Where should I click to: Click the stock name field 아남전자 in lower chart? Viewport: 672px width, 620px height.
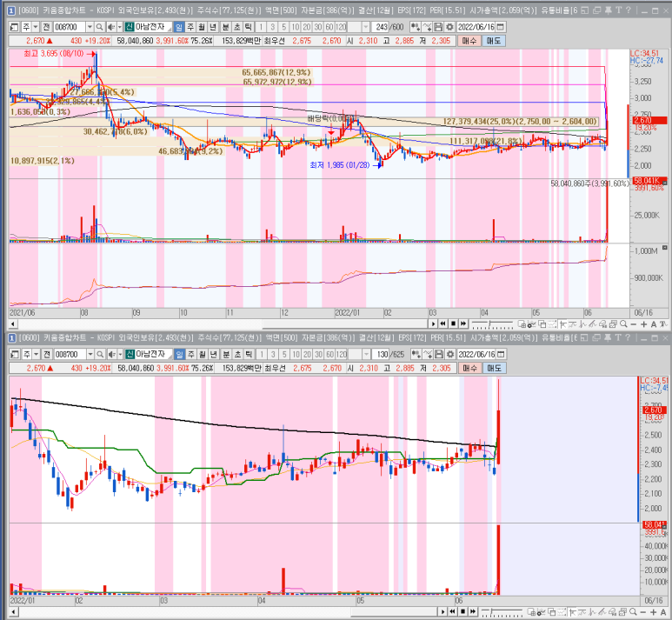(x=153, y=354)
